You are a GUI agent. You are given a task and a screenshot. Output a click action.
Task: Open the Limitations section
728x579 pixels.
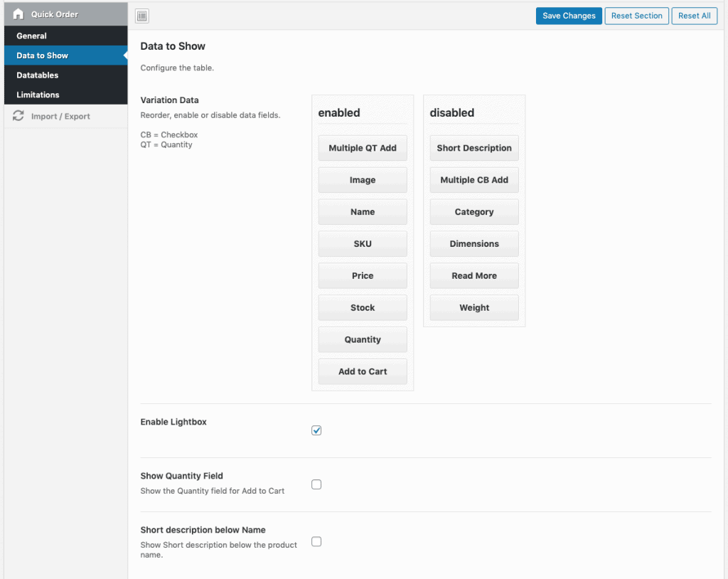click(x=38, y=95)
